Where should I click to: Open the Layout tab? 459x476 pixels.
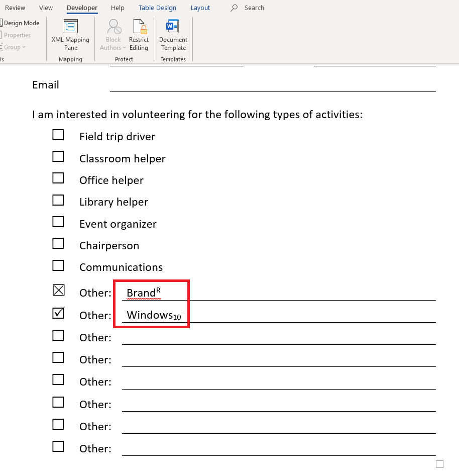pos(200,8)
